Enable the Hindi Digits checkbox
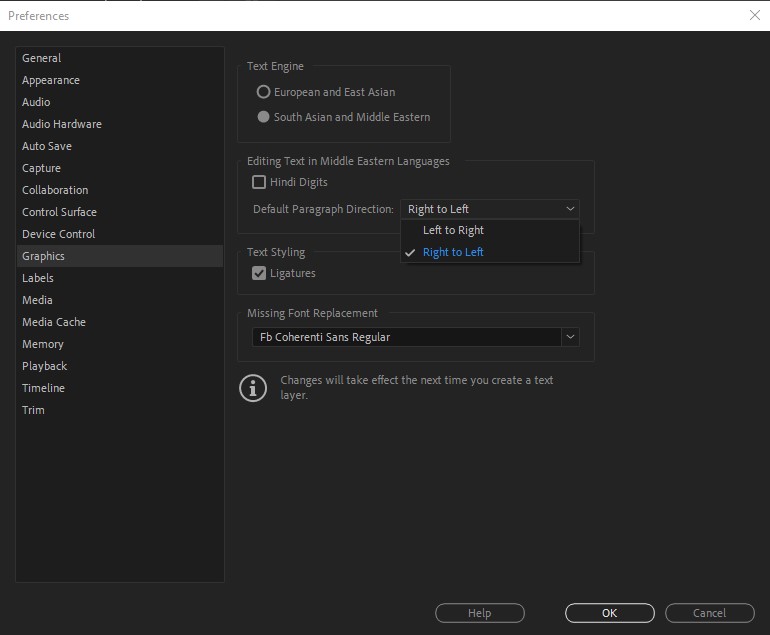The height and width of the screenshot is (635, 770). [x=260, y=182]
